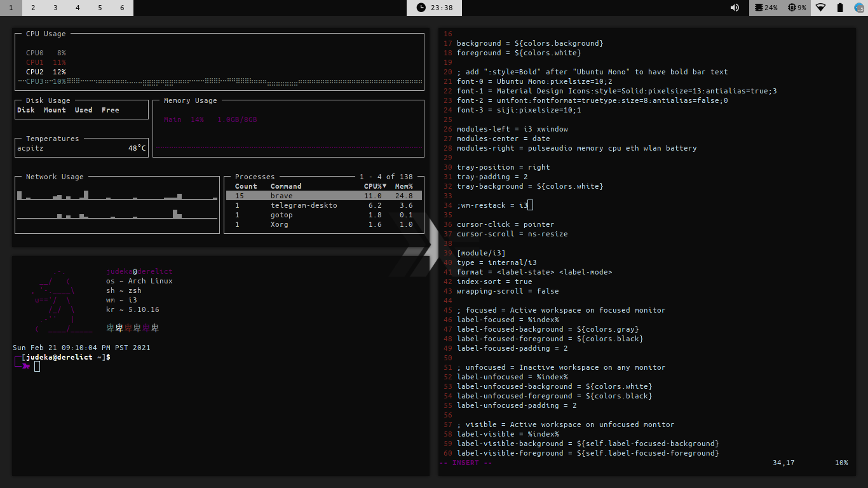Click the Free column header in Disk Usage

111,110
